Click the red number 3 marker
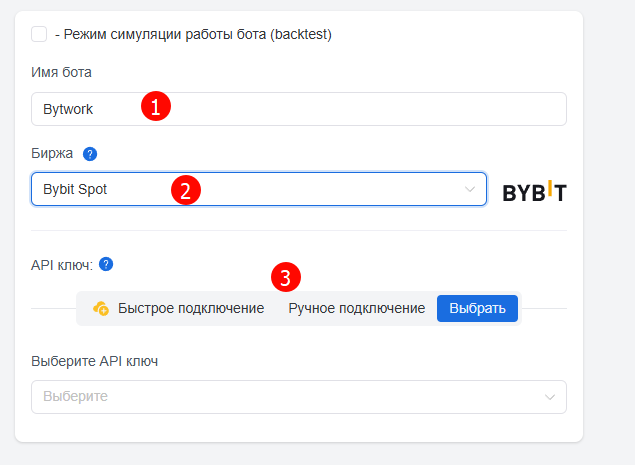 286,277
